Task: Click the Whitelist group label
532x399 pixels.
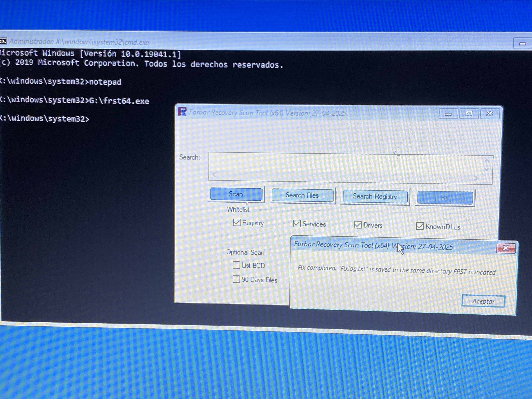Action: coord(238,210)
